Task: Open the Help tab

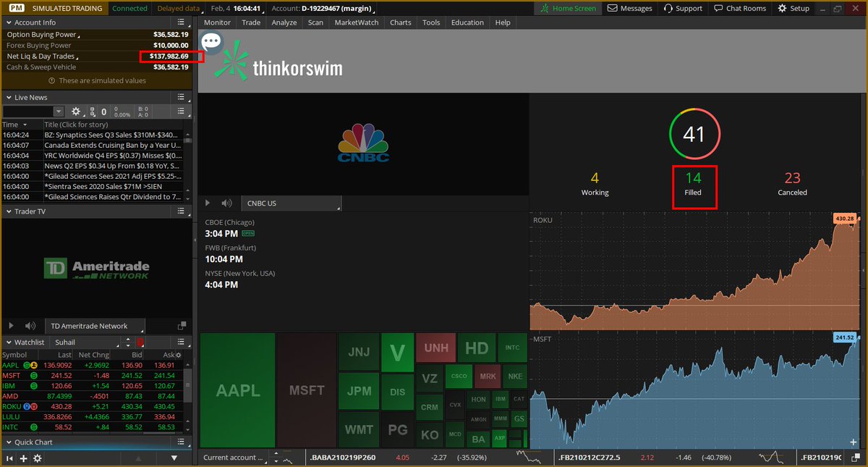Action: (x=503, y=22)
